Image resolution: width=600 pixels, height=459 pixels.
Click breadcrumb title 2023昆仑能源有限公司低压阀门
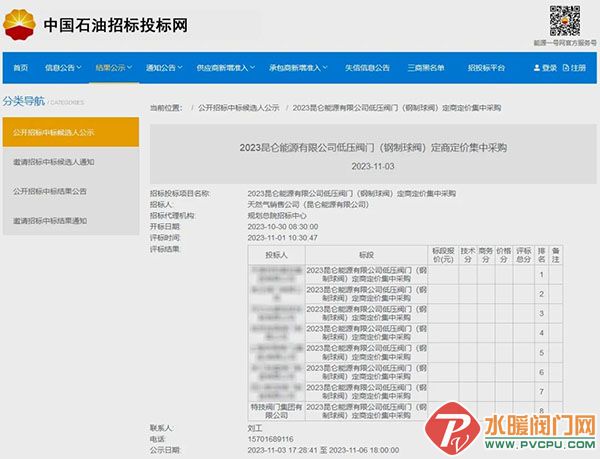[397, 108]
